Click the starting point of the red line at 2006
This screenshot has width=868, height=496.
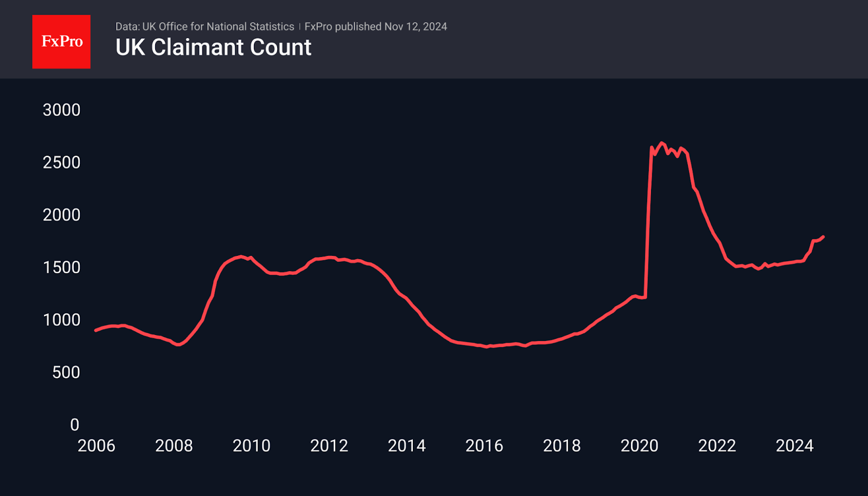tap(96, 330)
